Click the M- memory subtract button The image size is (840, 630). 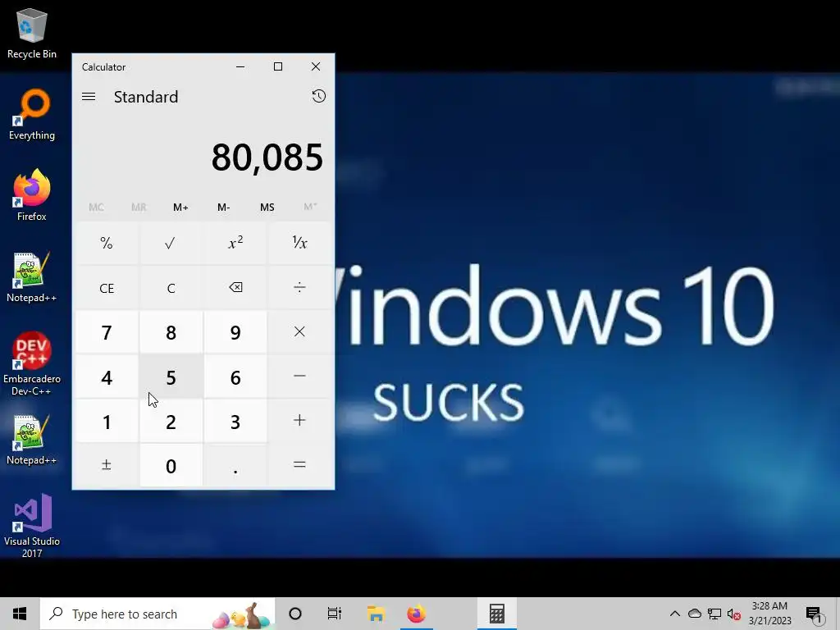[x=224, y=208]
